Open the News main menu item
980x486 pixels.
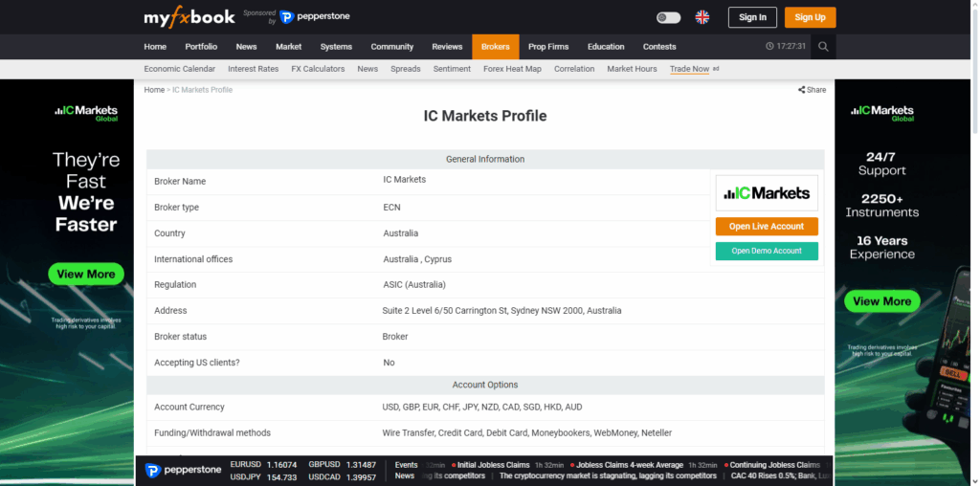[246, 47]
